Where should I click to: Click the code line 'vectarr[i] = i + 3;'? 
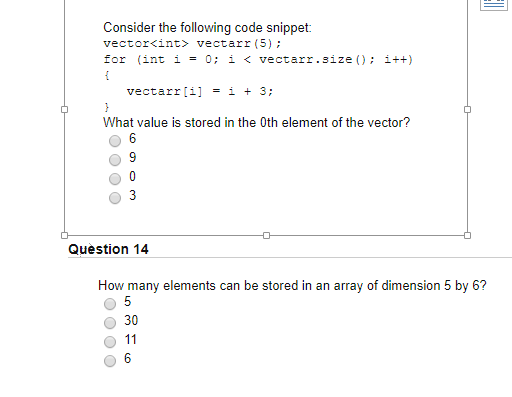coord(200,91)
